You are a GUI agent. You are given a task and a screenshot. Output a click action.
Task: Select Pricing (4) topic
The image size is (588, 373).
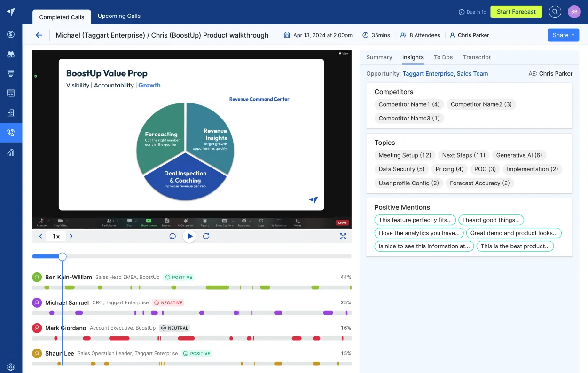click(449, 169)
